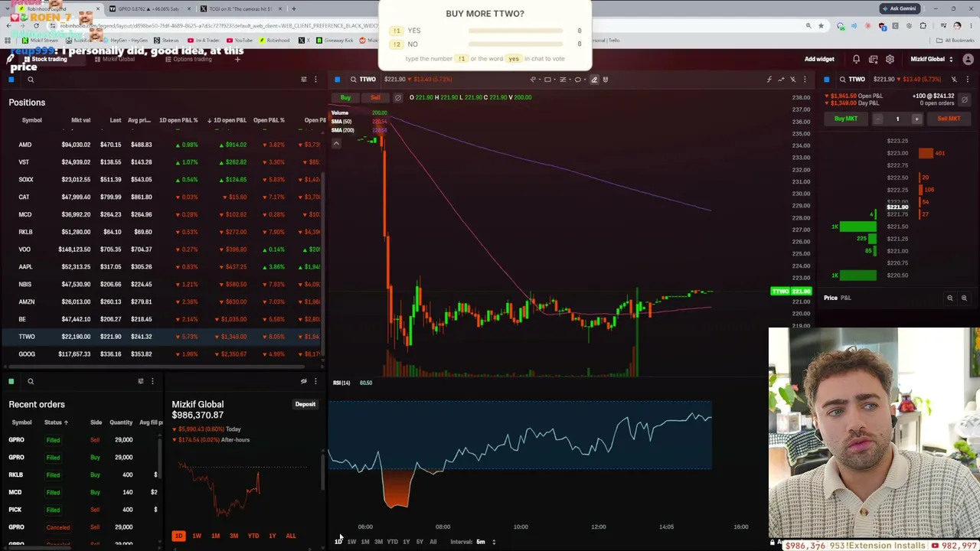
Task: Click Sell MKT in the ladder
Action: (x=949, y=119)
